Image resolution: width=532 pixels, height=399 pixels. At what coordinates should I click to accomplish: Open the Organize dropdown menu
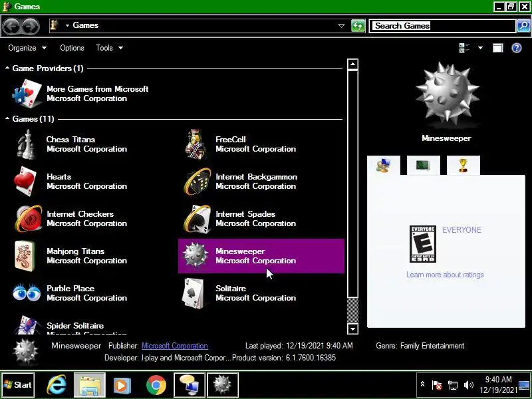tap(27, 48)
